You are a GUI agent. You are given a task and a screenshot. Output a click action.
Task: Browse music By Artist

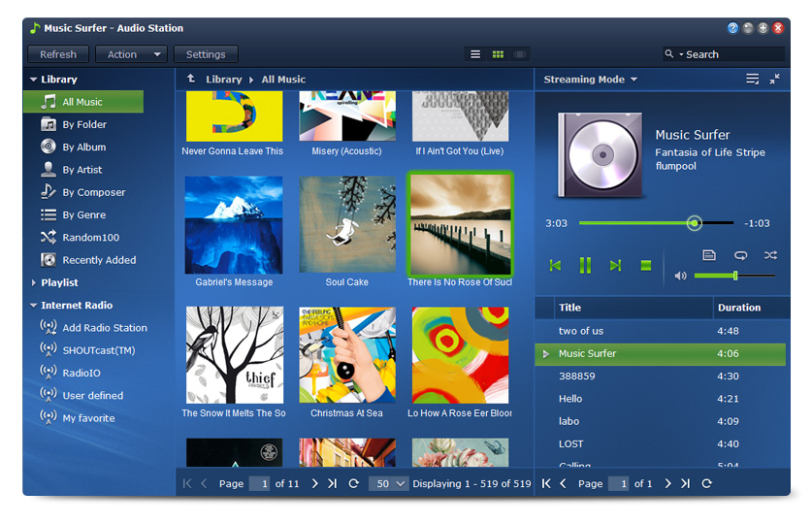pyautogui.click(x=83, y=169)
